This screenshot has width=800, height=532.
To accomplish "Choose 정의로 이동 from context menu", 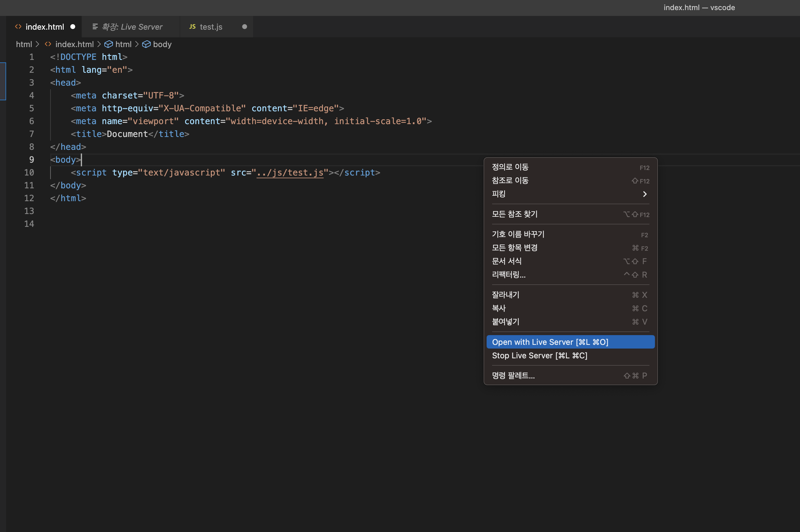I will pyautogui.click(x=510, y=167).
